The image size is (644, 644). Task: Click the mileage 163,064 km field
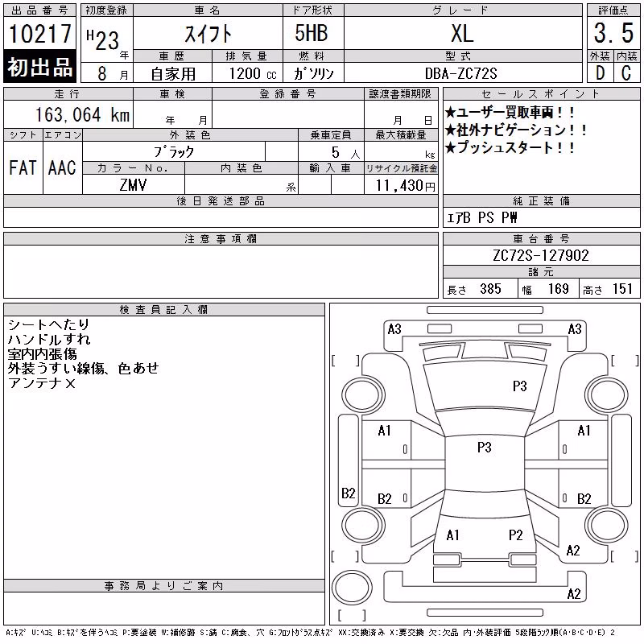[x=68, y=114]
